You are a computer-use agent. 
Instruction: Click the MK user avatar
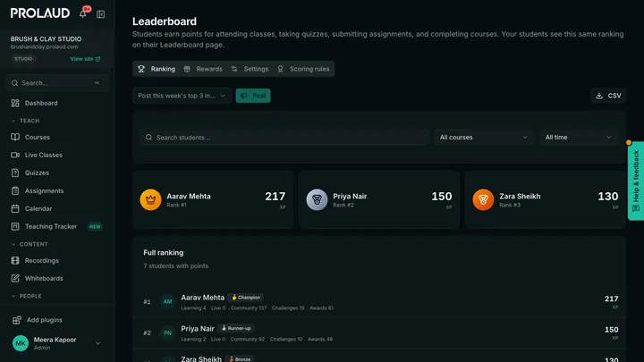(x=20, y=343)
